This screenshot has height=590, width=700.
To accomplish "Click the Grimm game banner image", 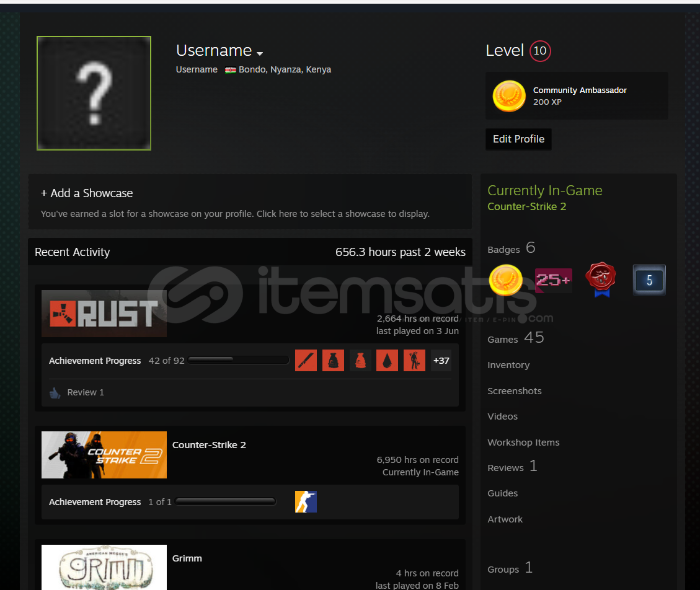I will (104, 567).
